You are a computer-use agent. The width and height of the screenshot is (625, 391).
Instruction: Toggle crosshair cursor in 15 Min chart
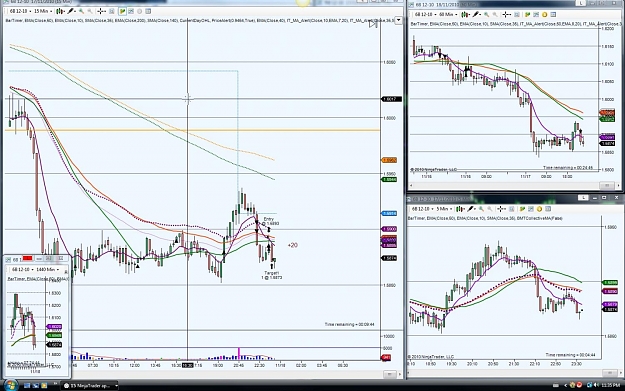pos(101,11)
